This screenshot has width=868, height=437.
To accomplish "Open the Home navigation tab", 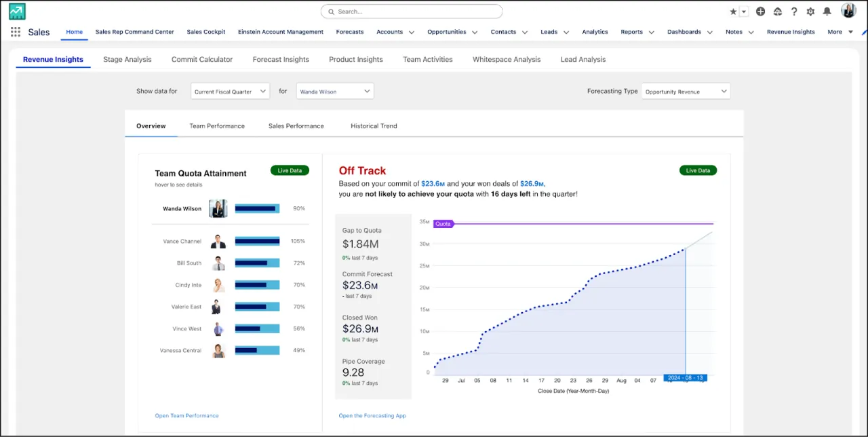I will pos(75,32).
